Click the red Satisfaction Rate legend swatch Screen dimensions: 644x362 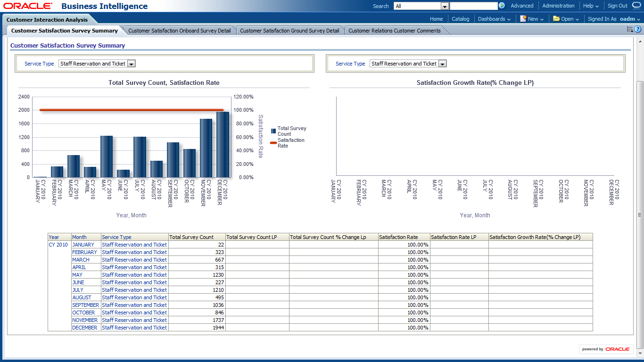(x=273, y=142)
